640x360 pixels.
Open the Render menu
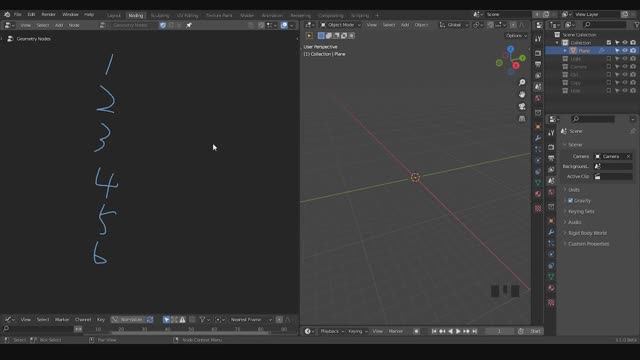tap(48, 14)
